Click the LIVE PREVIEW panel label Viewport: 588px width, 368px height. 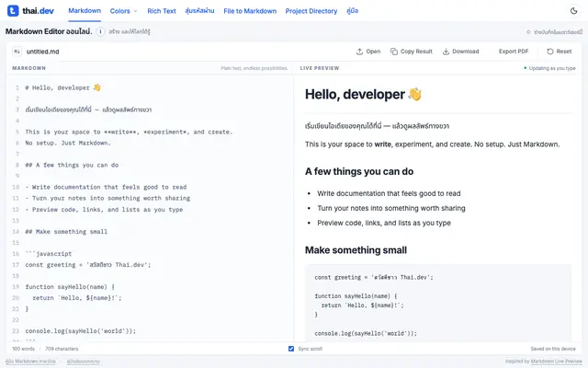click(x=320, y=68)
